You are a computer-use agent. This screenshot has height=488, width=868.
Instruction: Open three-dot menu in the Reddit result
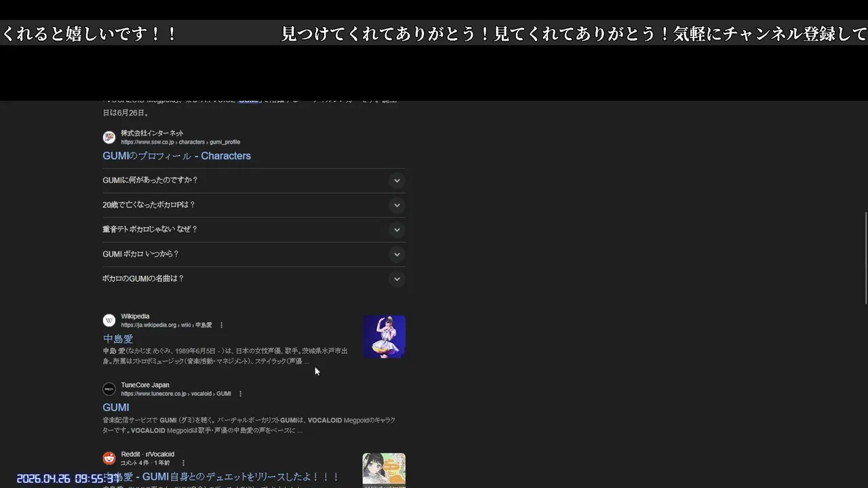[x=182, y=463]
